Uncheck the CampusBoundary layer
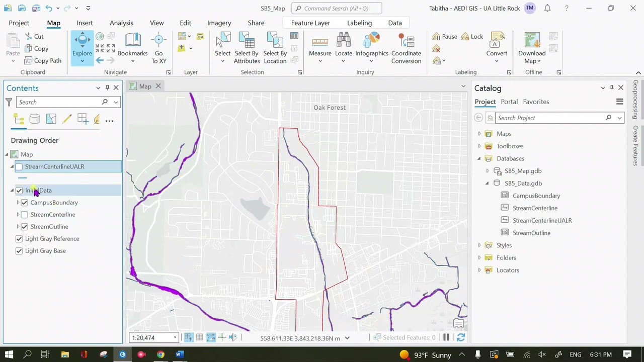644x362 pixels. [24, 203]
